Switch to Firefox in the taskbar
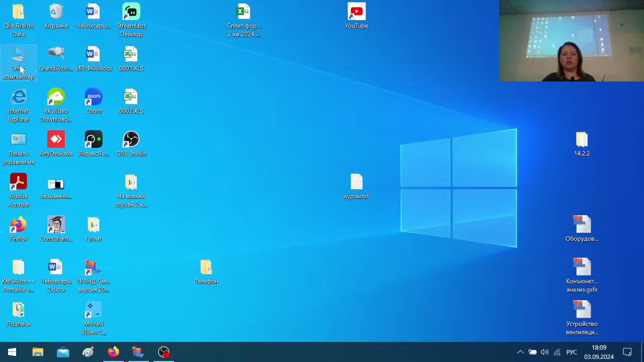The height and width of the screenshot is (362, 644). (113, 352)
